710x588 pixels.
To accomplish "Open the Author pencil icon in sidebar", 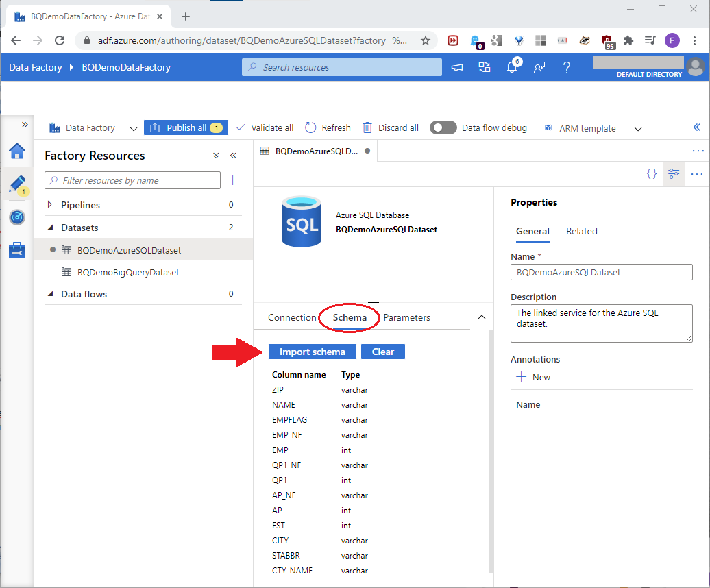I will click(x=17, y=184).
